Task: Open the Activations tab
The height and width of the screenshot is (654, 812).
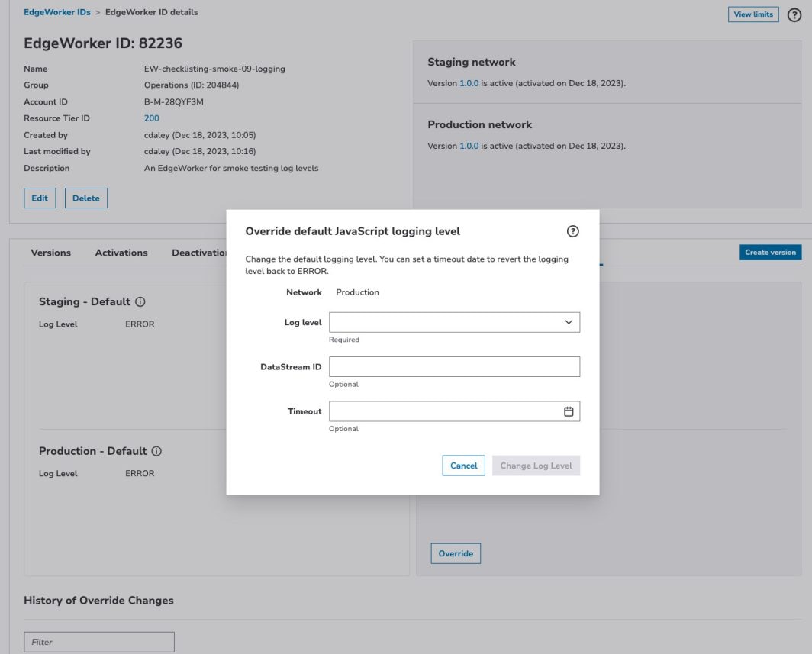Action: coord(121,253)
